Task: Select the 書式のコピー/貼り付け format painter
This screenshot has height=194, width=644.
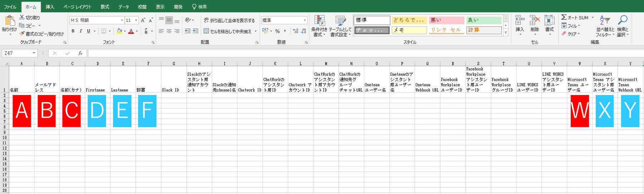Action: click(x=42, y=34)
